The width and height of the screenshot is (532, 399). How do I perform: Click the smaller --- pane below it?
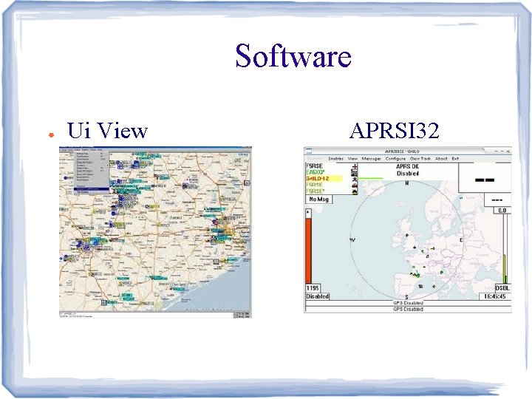[497, 199]
